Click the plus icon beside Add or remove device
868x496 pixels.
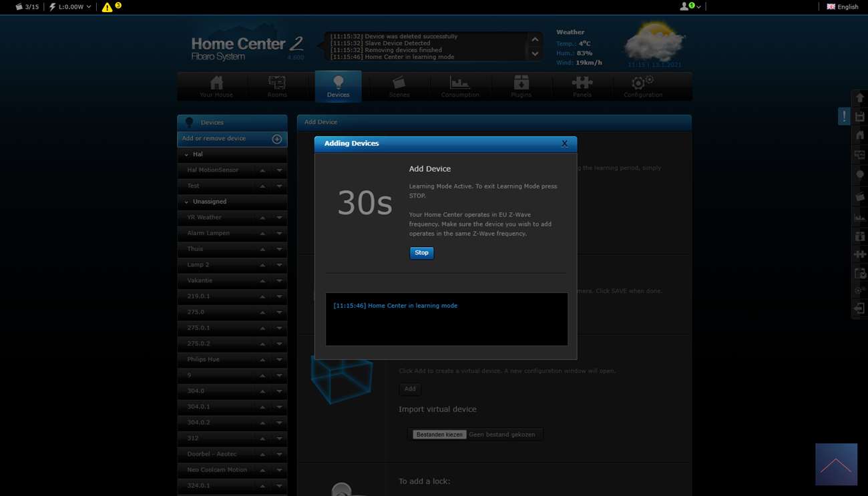(x=277, y=139)
